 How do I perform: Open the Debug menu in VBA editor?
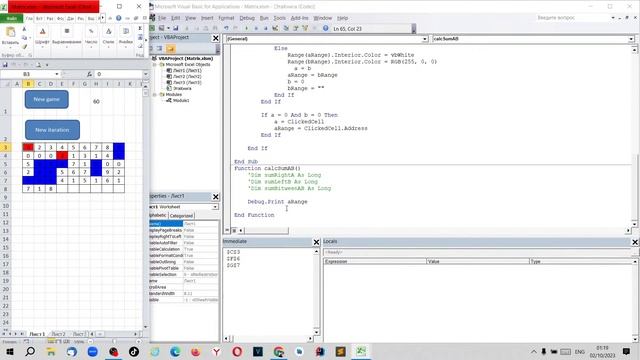pos(247,18)
